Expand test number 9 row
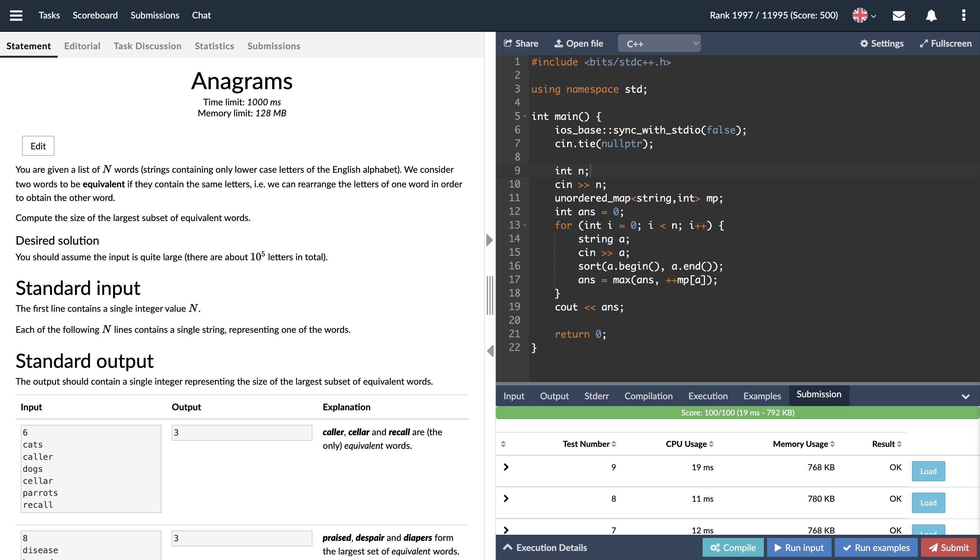The height and width of the screenshot is (560, 980). (506, 467)
